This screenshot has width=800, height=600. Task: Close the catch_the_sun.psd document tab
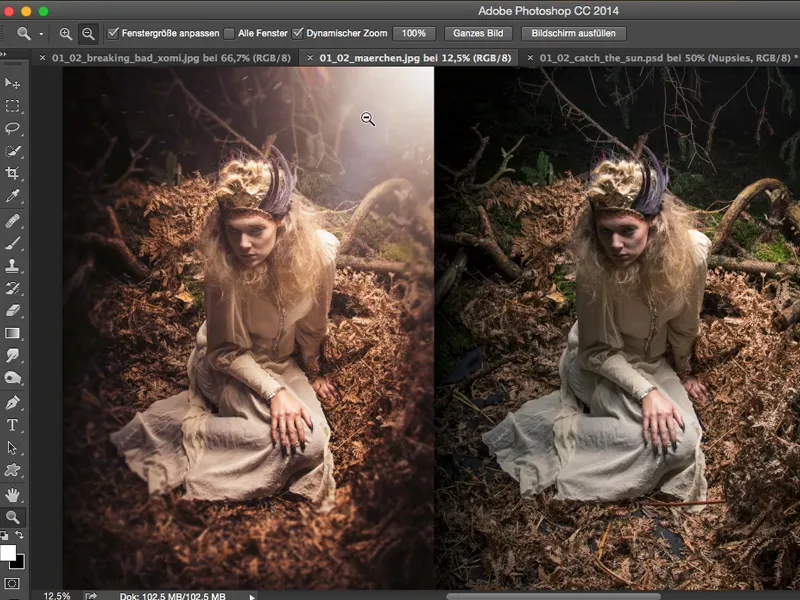coord(530,58)
